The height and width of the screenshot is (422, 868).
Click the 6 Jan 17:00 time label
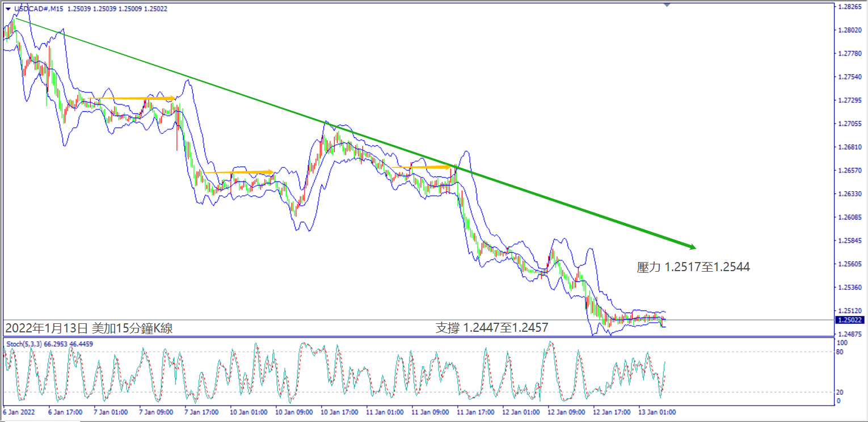point(65,412)
